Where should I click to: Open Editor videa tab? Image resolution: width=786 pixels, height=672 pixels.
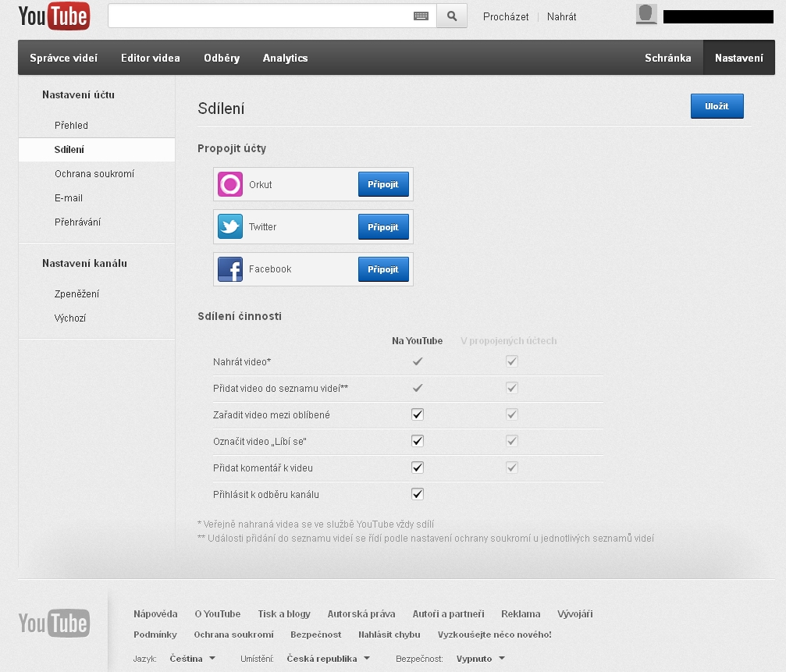[151, 58]
